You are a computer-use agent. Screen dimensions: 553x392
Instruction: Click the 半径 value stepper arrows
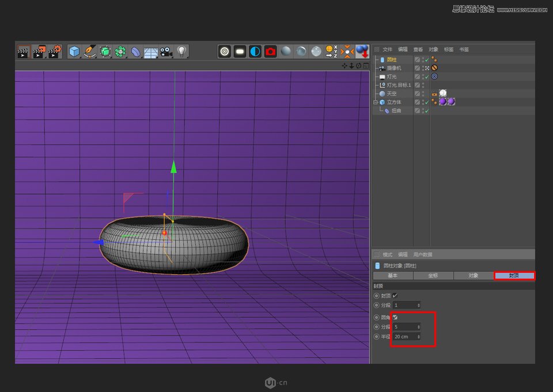[x=419, y=336]
